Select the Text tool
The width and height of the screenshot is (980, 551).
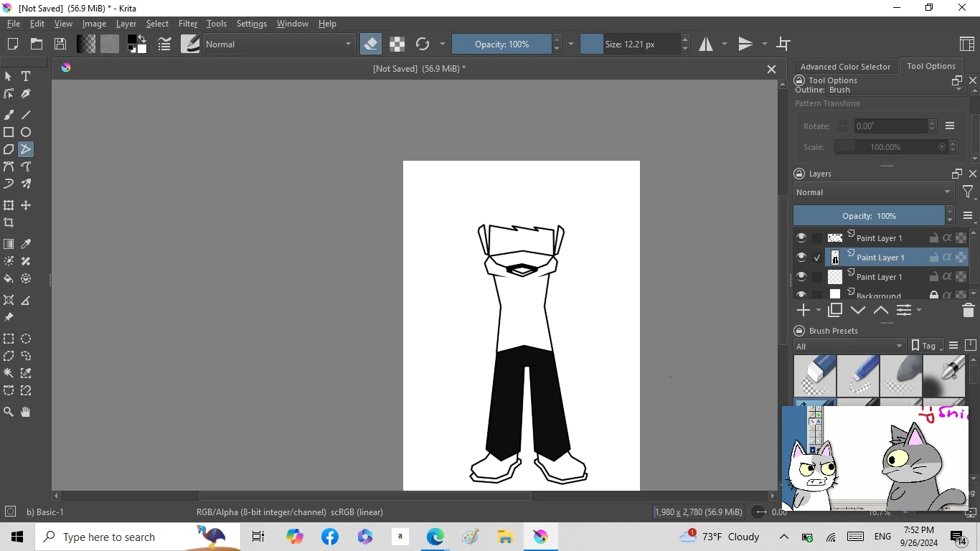coord(26,76)
